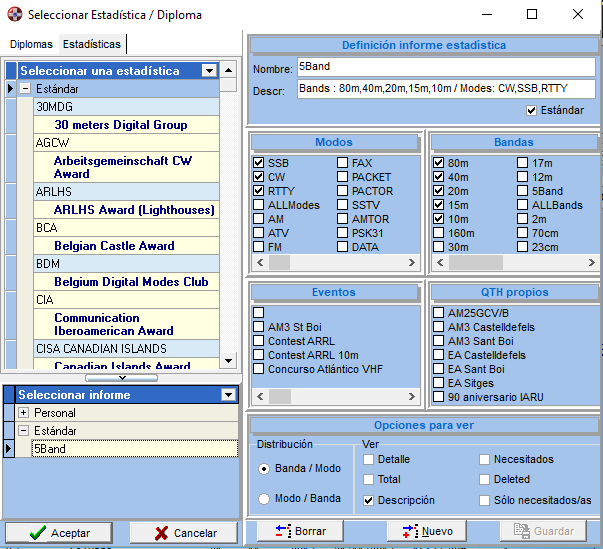Select the Modo / Banda radio button
Screen dimensions: 603x549
click(265, 499)
